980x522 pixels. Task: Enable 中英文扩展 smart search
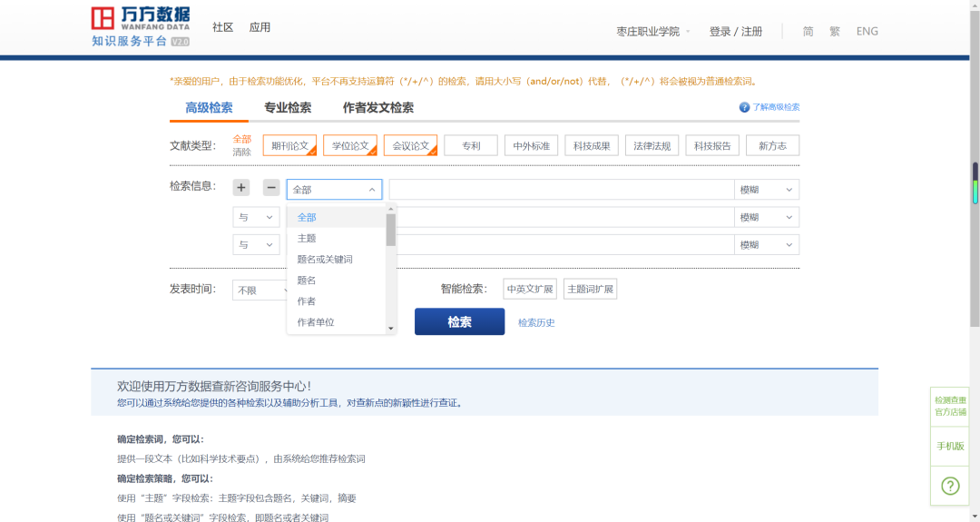coord(530,289)
